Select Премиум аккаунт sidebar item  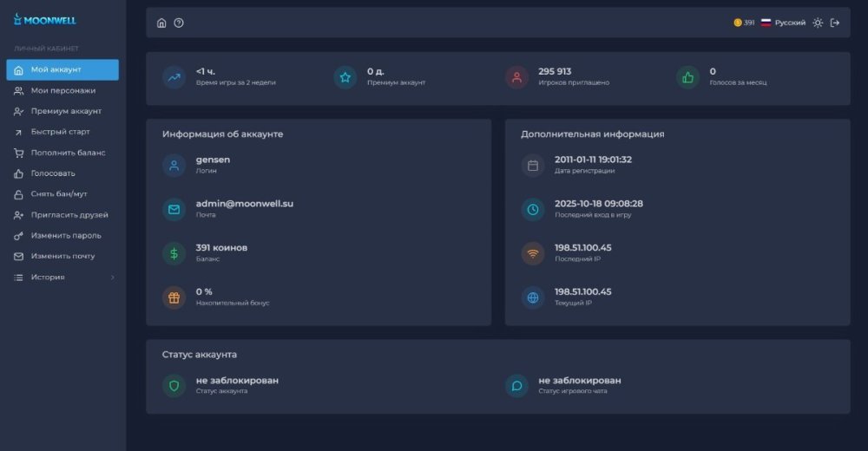click(66, 111)
